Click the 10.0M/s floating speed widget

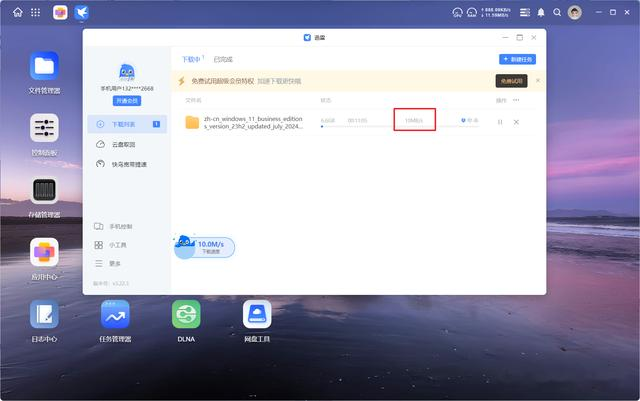(204, 247)
